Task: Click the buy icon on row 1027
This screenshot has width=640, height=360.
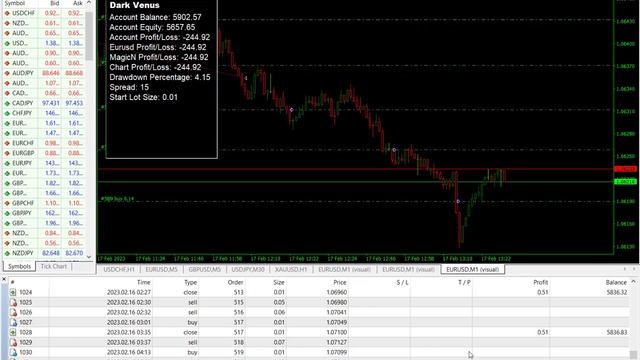Action: pos(13,322)
